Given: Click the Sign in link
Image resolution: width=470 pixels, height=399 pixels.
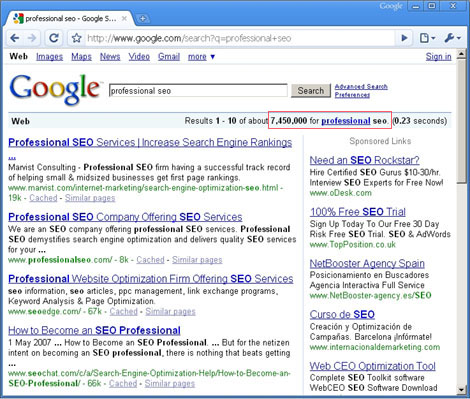Looking at the screenshot, I should [438, 57].
